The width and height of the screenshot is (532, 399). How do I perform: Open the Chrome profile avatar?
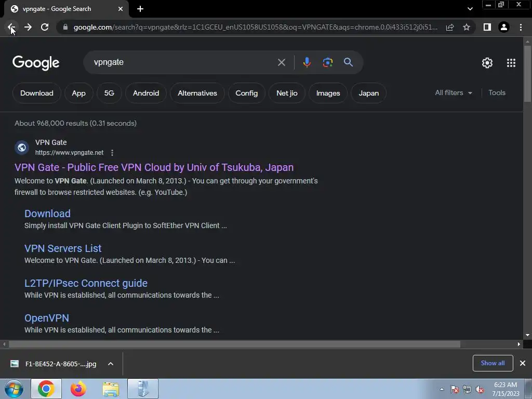point(504,27)
